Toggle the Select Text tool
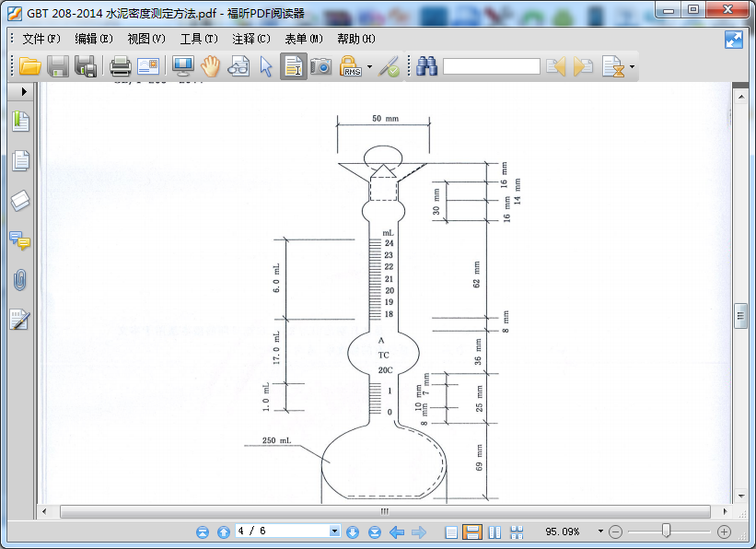 point(294,66)
